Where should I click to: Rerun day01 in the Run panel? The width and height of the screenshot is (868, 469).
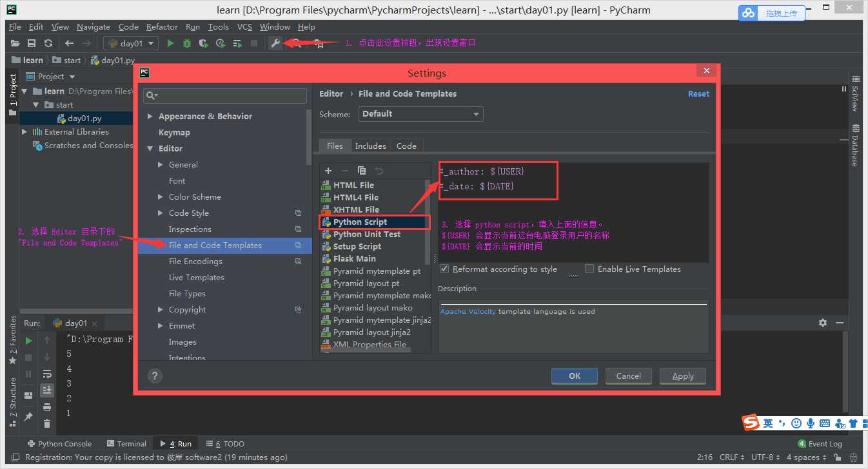[x=28, y=340]
